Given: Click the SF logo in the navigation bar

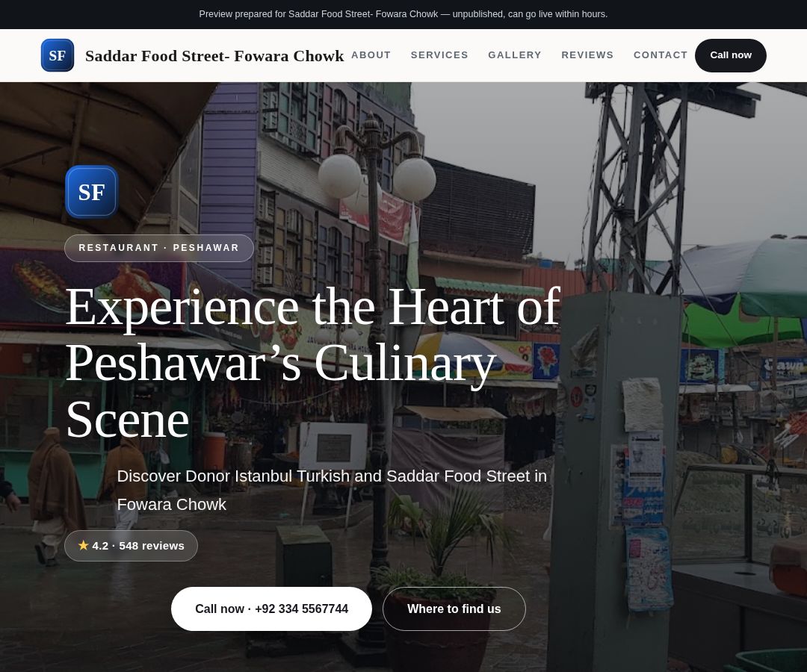Looking at the screenshot, I should (x=57, y=55).
